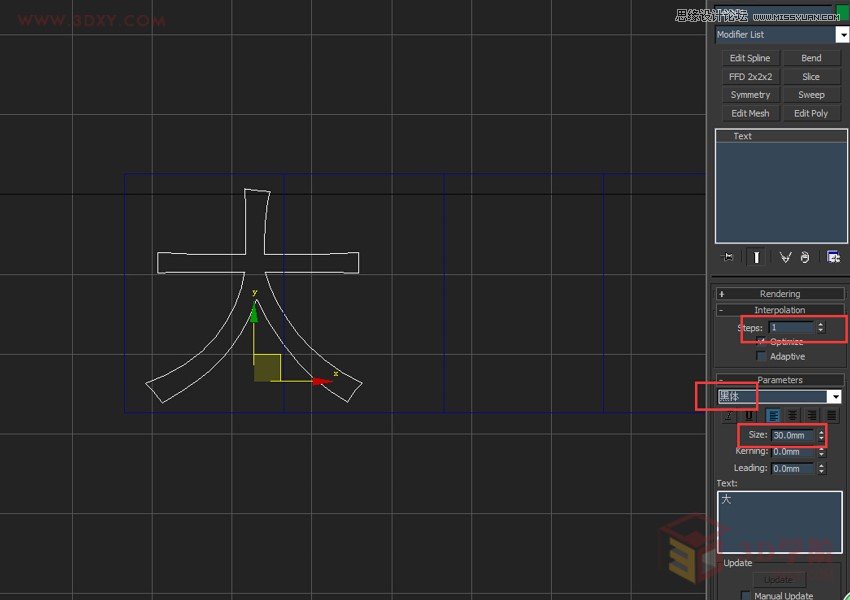This screenshot has height=600, width=850.
Task: Apply the Edit Spline modifier
Action: coord(749,57)
